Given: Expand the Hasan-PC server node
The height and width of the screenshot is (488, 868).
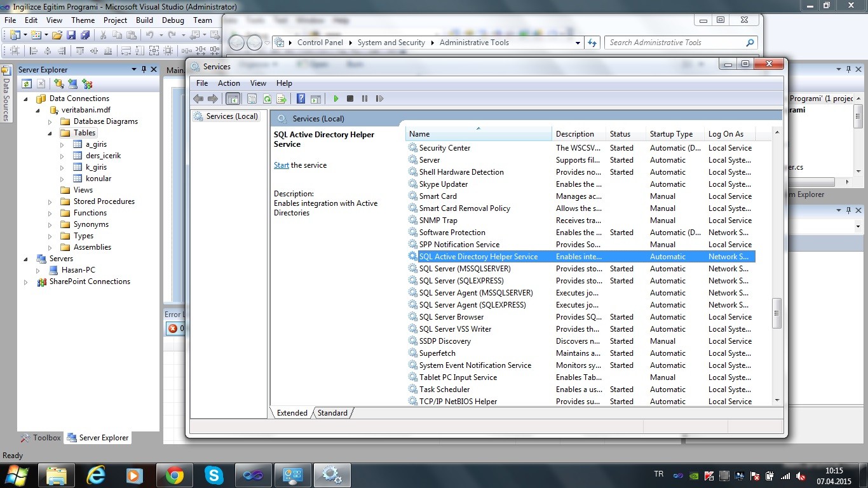Looking at the screenshot, I should point(38,270).
